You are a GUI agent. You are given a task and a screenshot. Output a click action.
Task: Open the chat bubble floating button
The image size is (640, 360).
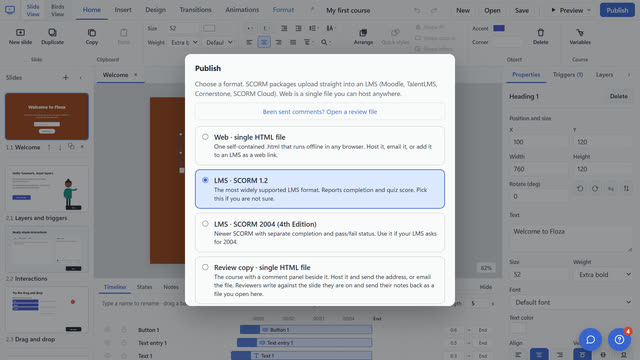(590, 339)
